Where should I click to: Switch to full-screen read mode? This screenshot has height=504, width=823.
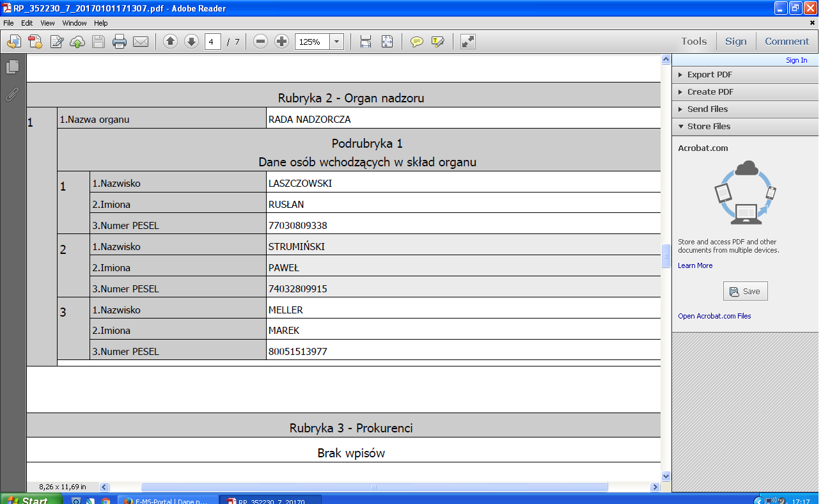(x=468, y=42)
